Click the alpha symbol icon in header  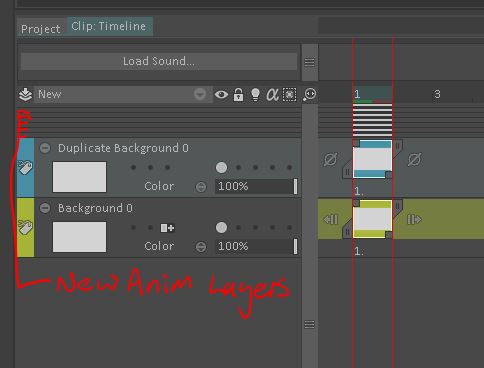272,95
